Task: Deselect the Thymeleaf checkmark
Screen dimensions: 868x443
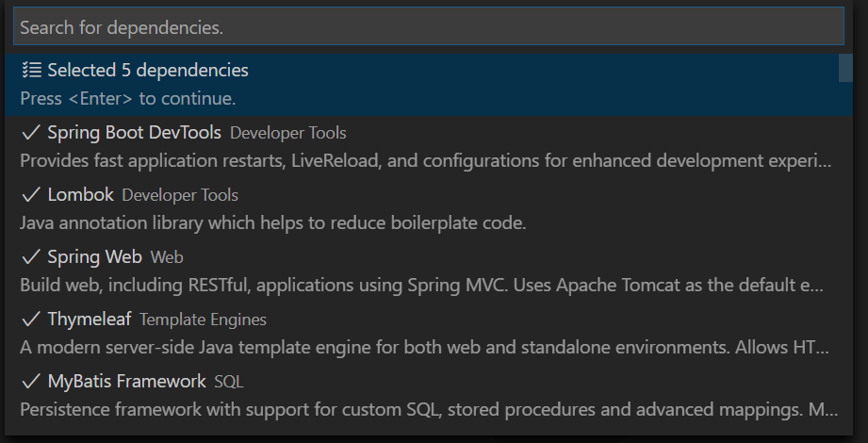Action: click(x=31, y=320)
